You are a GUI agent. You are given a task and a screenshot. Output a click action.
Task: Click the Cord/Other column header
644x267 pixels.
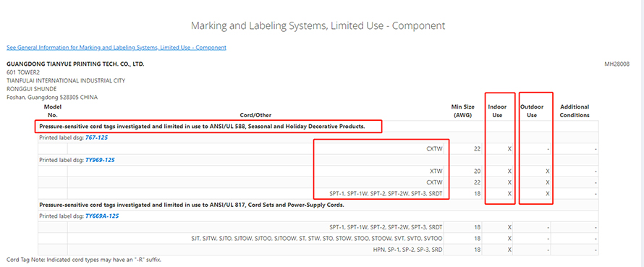pyautogui.click(x=255, y=116)
